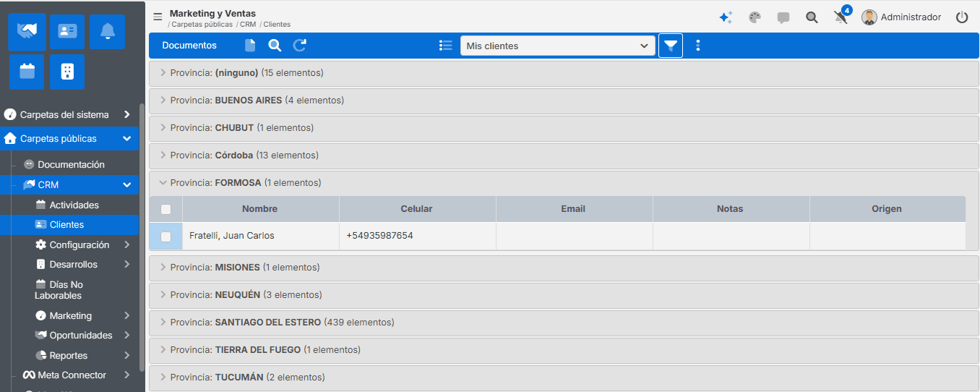Screen dimensions: 980x392
Task: Expand Carpetas del sistema section
Action: 69,115
